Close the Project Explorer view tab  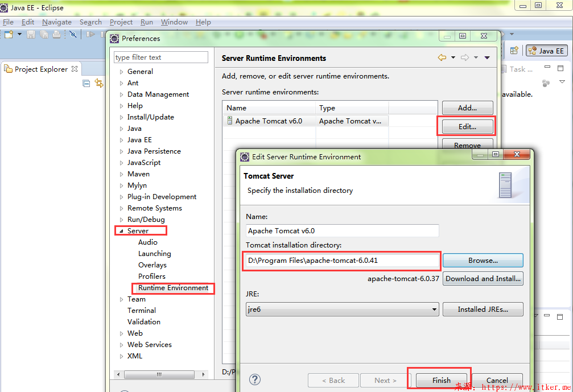click(x=75, y=69)
